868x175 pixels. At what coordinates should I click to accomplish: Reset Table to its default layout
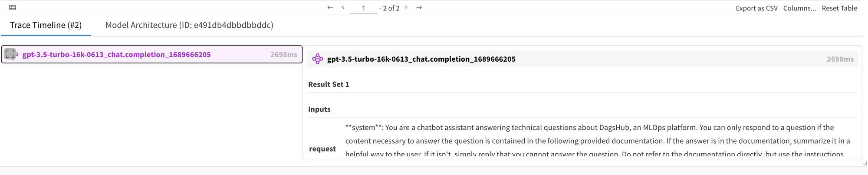pos(839,8)
